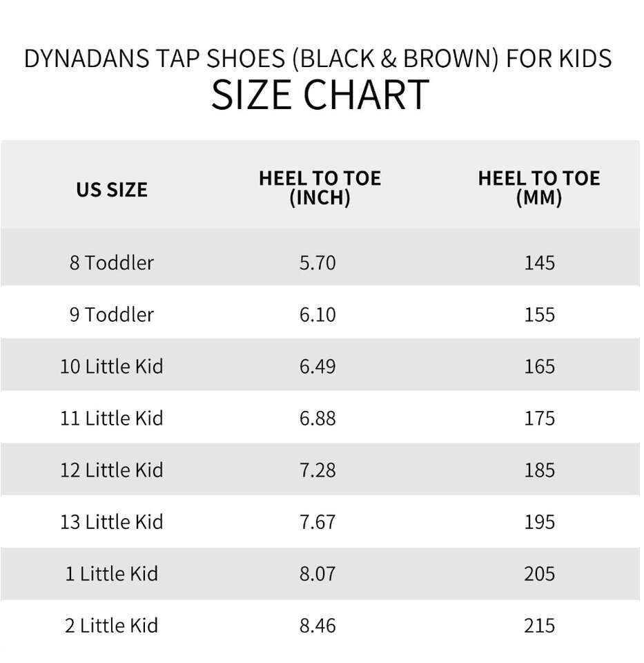
Task: Click the 8 Toddler size row label
Action: click(x=112, y=262)
